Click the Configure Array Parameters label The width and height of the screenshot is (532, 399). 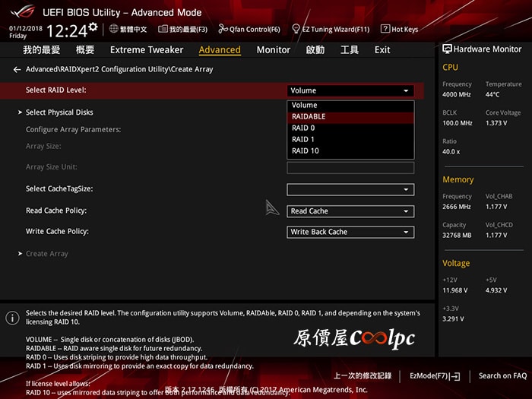point(73,130)
